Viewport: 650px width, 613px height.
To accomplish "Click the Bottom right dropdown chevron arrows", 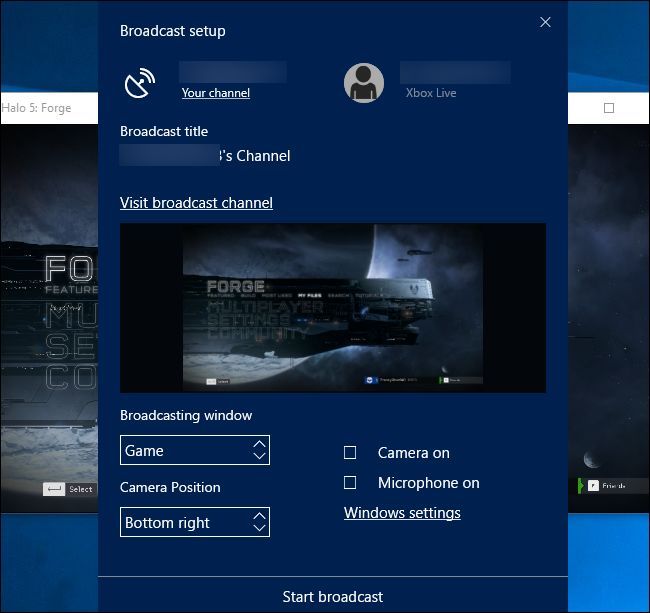I will coord(260,522).
